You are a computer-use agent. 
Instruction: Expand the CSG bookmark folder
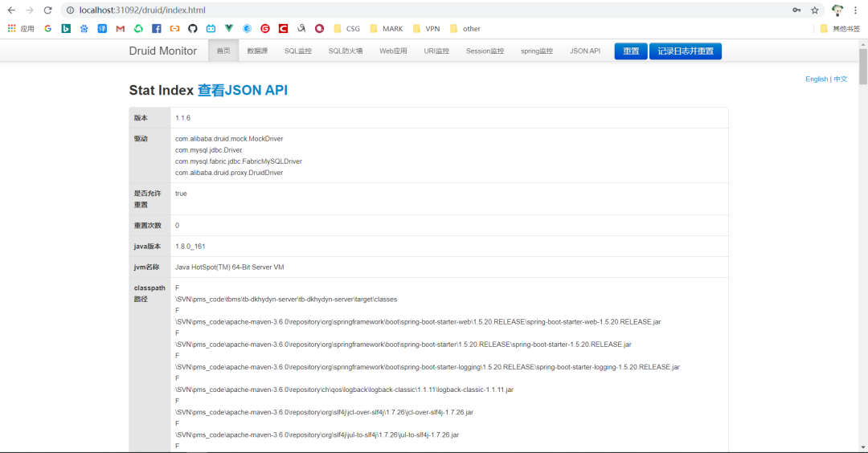click(x=346, y=29)
